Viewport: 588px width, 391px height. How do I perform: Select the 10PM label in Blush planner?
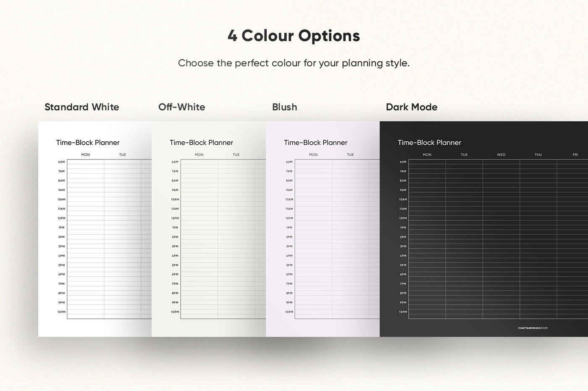pos(289,312)
